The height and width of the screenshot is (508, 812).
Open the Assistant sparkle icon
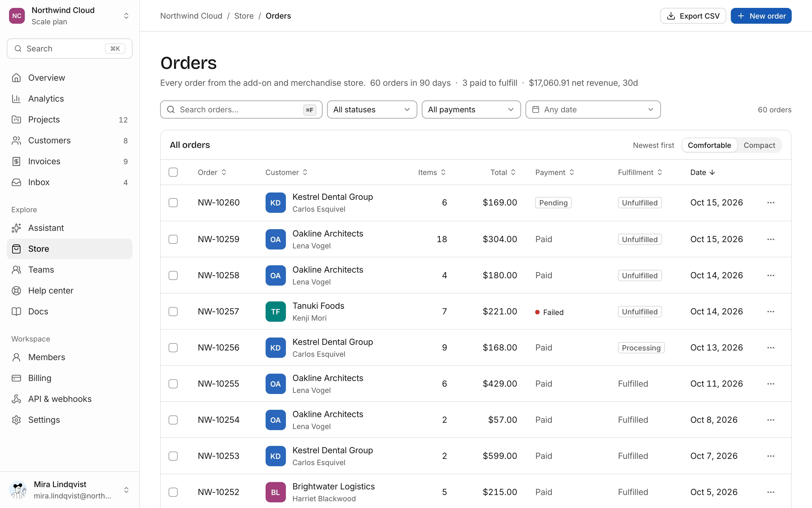tap(16, 228)
